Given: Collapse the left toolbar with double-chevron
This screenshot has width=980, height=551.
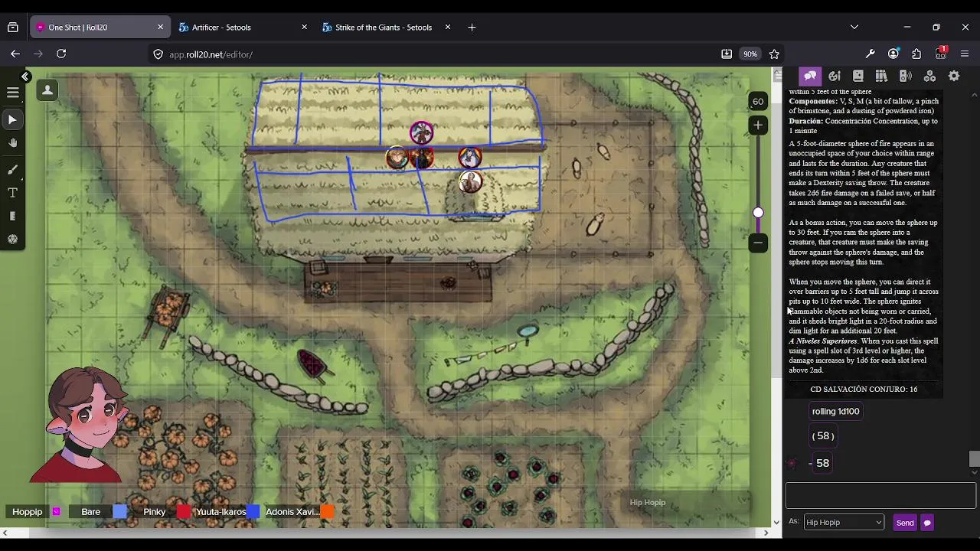Looking at the screenshot, I should coord(25,77).
